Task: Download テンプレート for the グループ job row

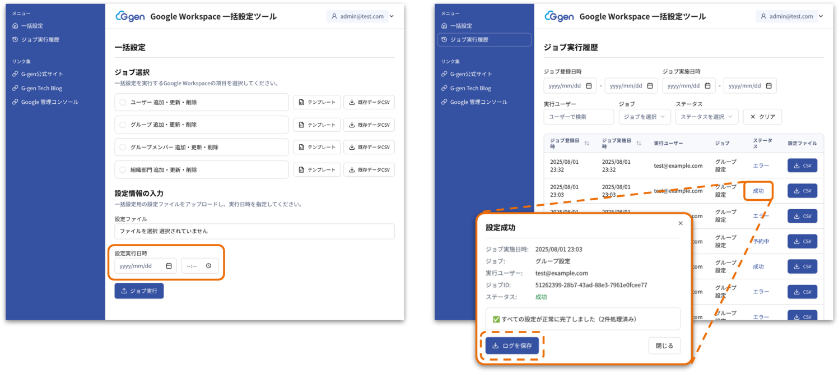Action: pos(317,125)
